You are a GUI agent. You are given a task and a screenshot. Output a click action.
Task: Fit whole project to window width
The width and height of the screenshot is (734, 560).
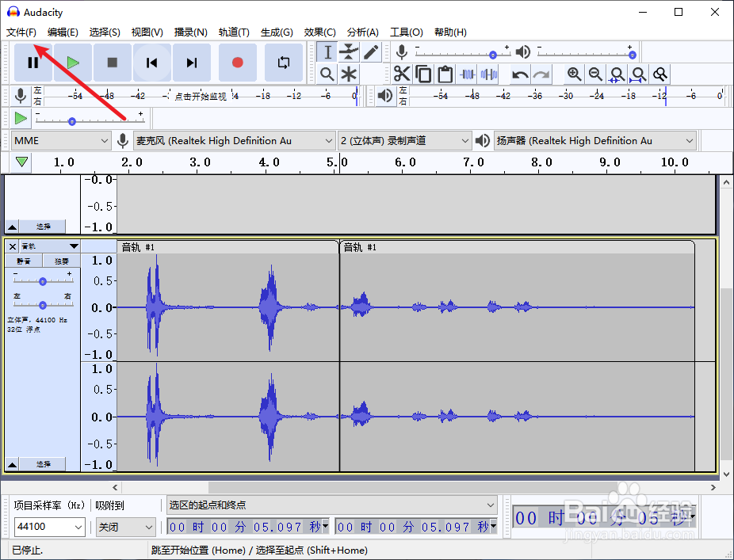tap(639, 74)
